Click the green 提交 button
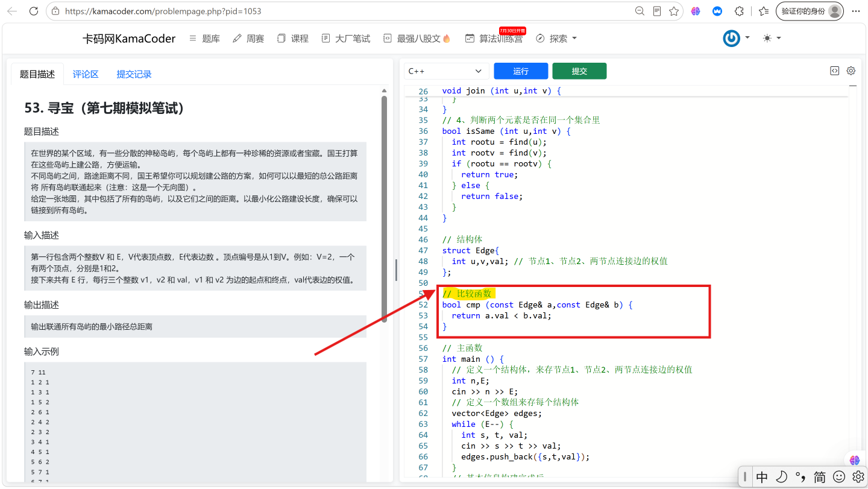The height and width of the screenshot is (489, 868). [579, 71]
